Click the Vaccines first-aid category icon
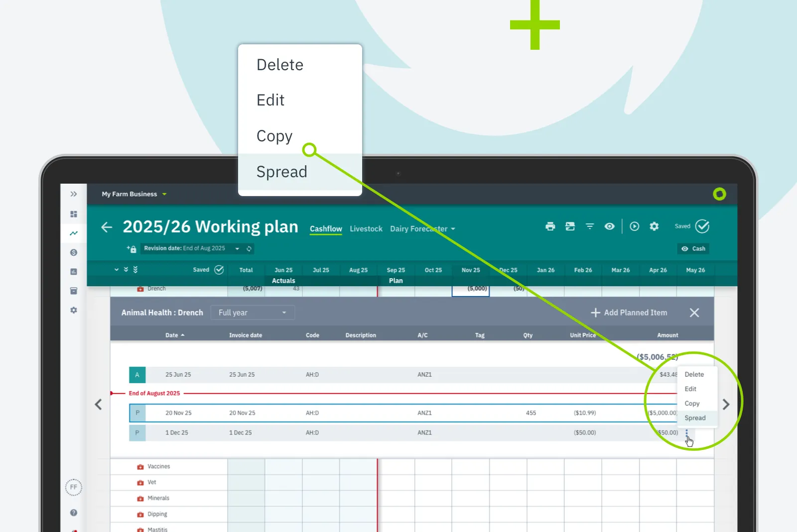Viewport: 797px width, 532px height. 140,467
